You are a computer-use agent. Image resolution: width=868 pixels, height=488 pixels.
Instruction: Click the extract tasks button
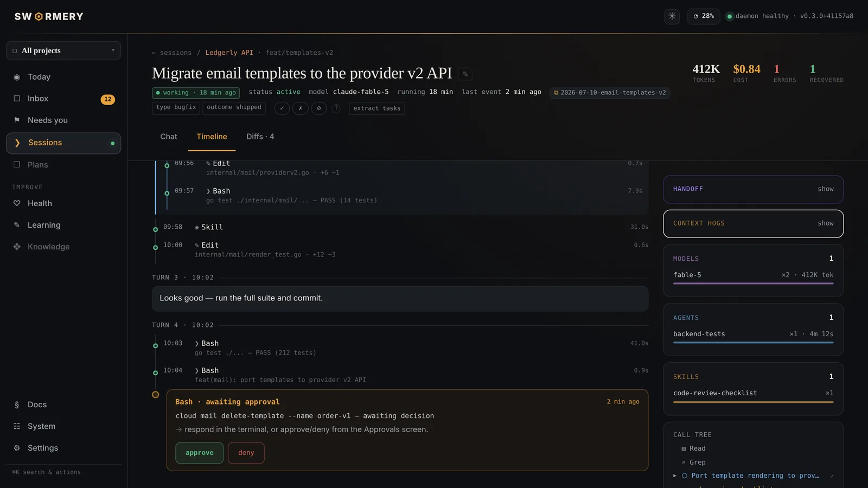[x=377, y=108]
